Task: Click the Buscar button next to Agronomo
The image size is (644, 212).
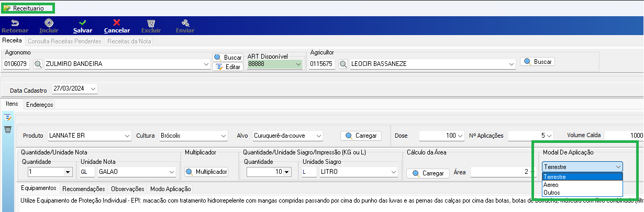Action: tap(228, 57)
